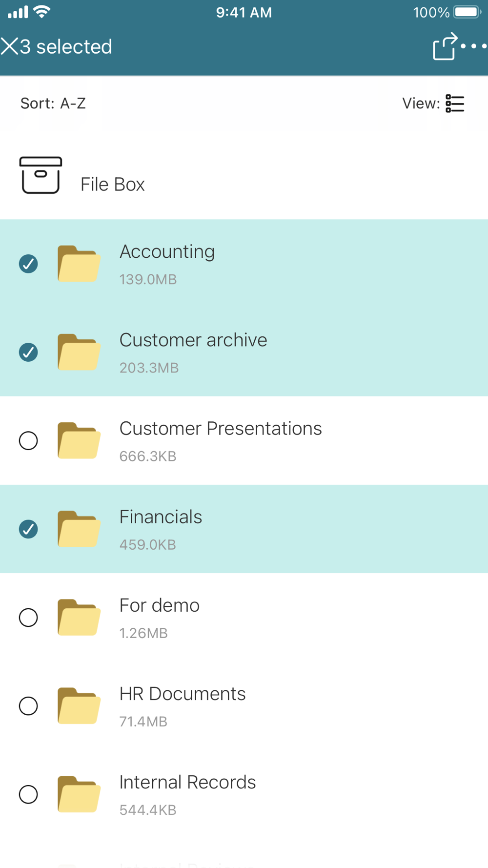Tap the Customer Presentations folder icon
Screen dimensions: 488x868
pos(79,440)
